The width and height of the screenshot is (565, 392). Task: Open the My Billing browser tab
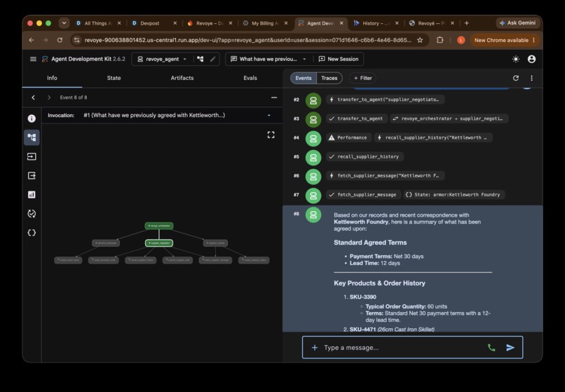pyautogui.click(x=266, y=23)
